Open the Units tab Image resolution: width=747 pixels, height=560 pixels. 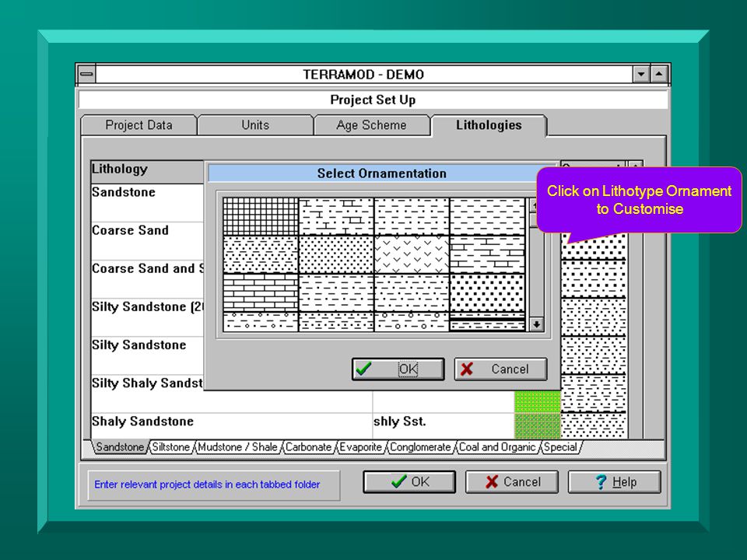click(255, 125)
